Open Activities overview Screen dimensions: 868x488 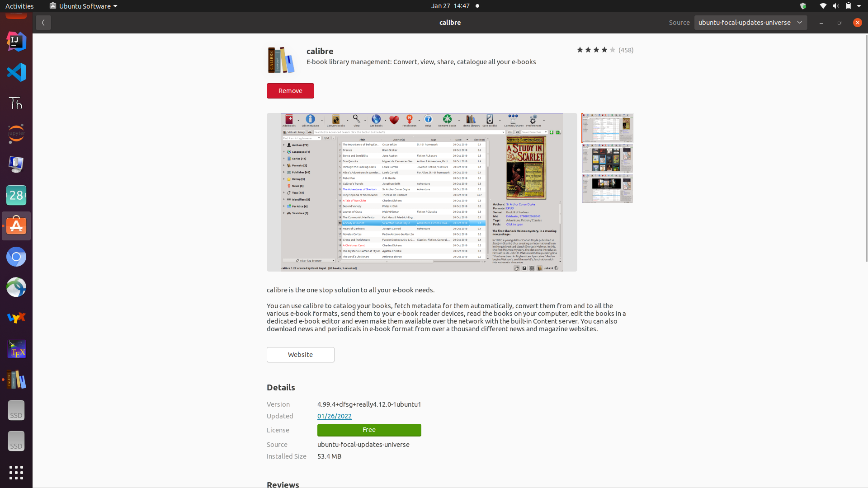point(19,6)
